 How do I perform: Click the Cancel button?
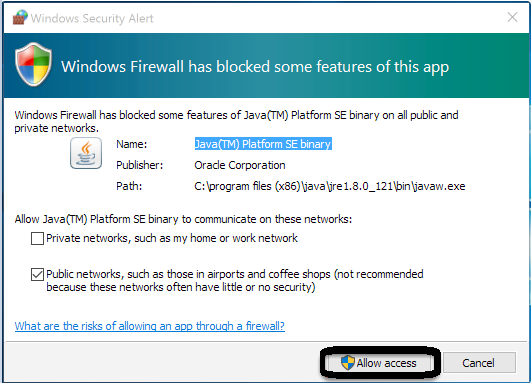click(x=479, y=363)
